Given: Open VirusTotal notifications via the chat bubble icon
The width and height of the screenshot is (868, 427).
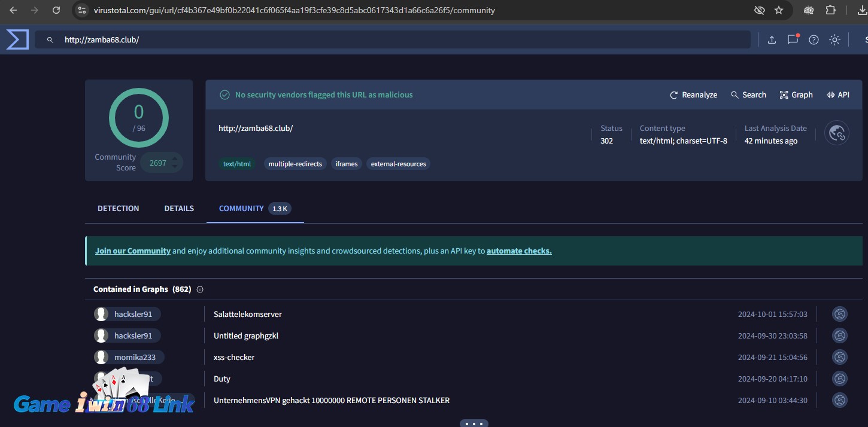Looking at the screenshot, I should click(793, 39).
